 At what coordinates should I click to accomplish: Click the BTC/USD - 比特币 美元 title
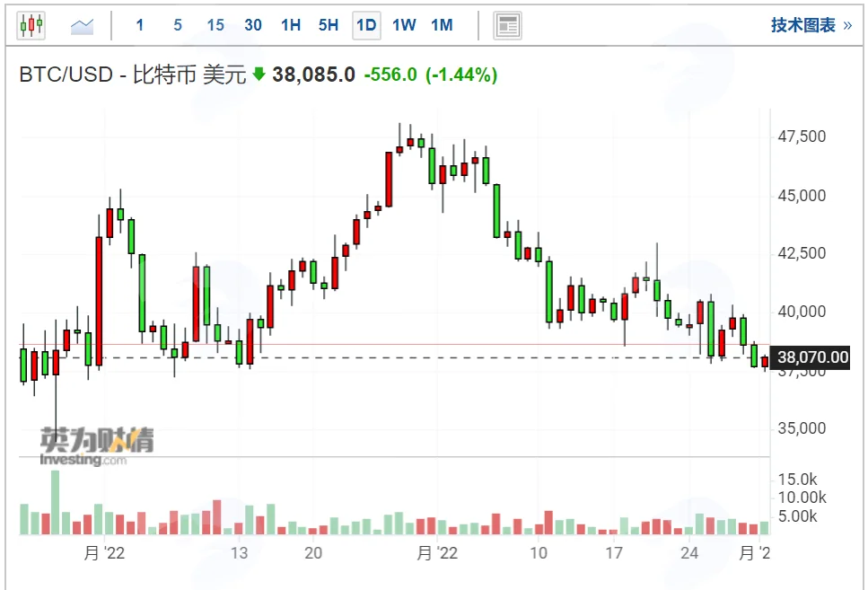[132, 75]
